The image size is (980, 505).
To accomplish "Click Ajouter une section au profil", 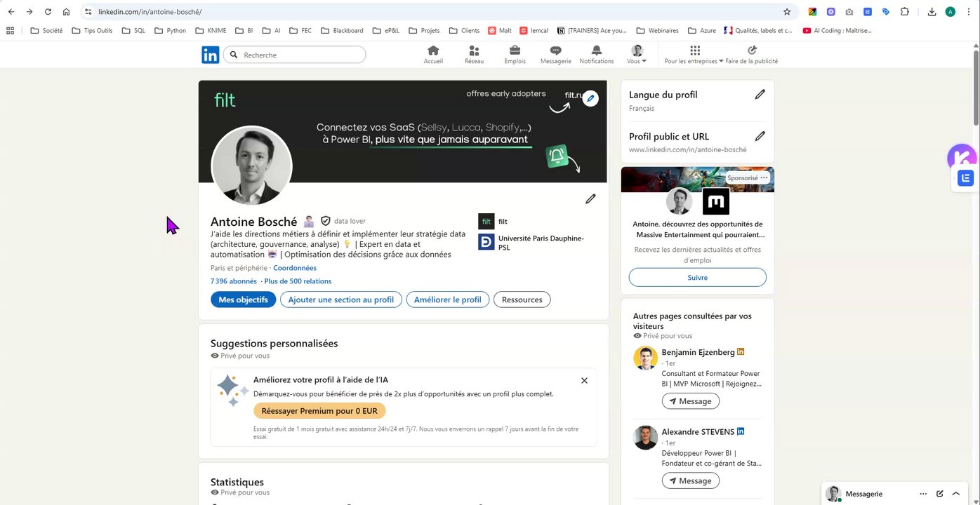I will [341, 299].
